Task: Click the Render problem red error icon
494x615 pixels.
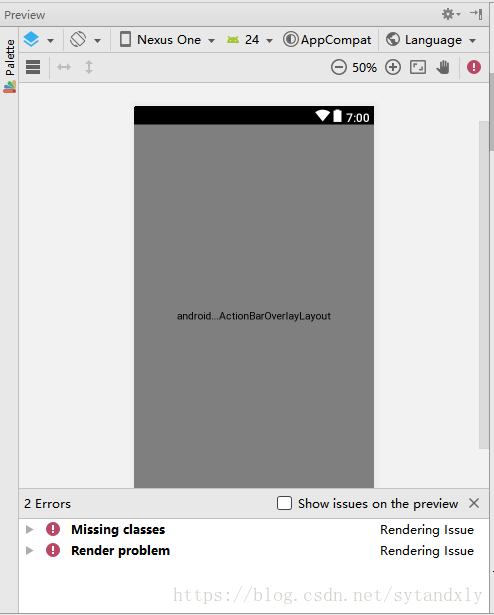Action: 53,550
